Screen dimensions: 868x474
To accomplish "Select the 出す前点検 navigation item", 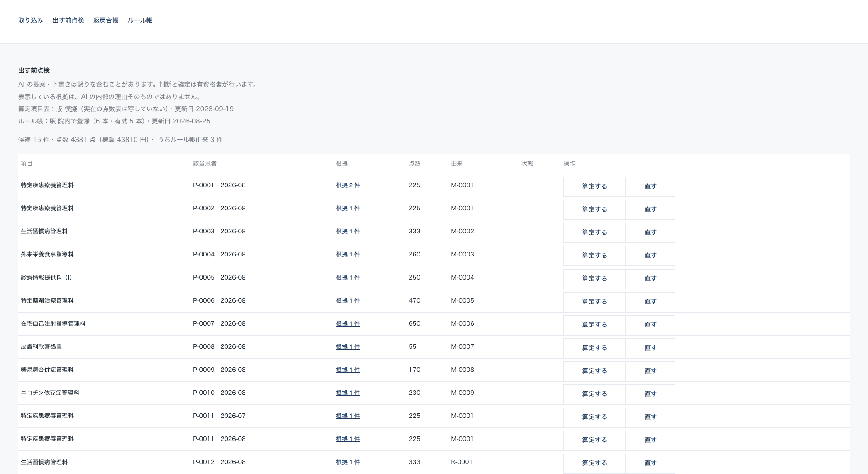I will click(x=68, y=20).
